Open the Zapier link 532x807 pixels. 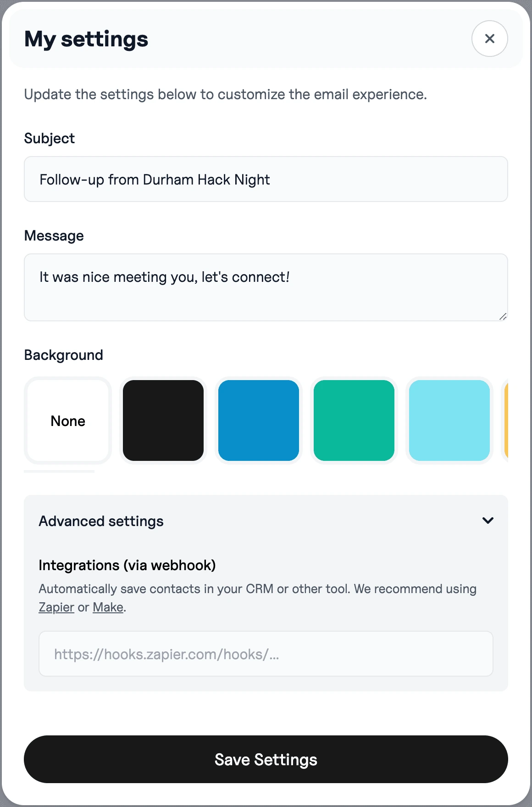coord(56,607)
